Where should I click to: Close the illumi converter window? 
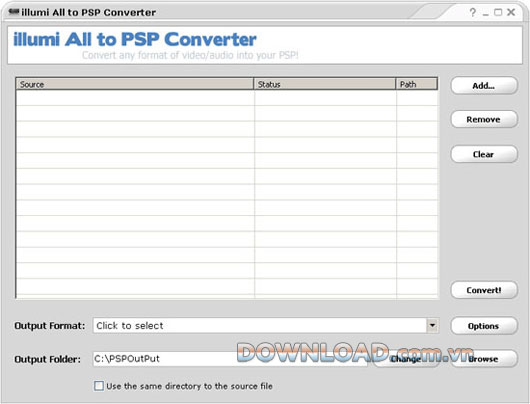pos(511,13)
